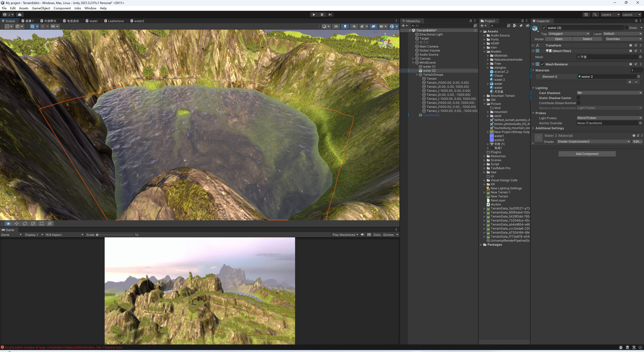Screen dimensions: 644x352
Task: Mute scene audio toggle icon
Action: pyautogui.click(x=354, y=26)
